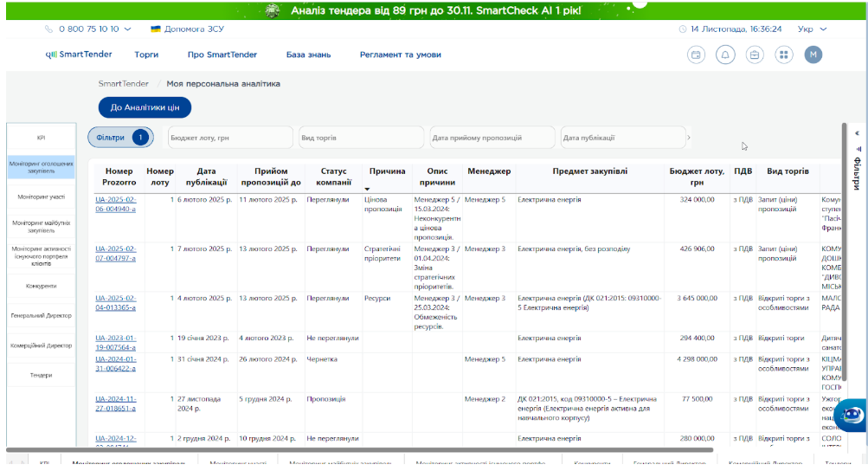Switch to the Моніторинг участі sidebar tab
The height and width of the screenshot is (471, 868).
[41, 197]
